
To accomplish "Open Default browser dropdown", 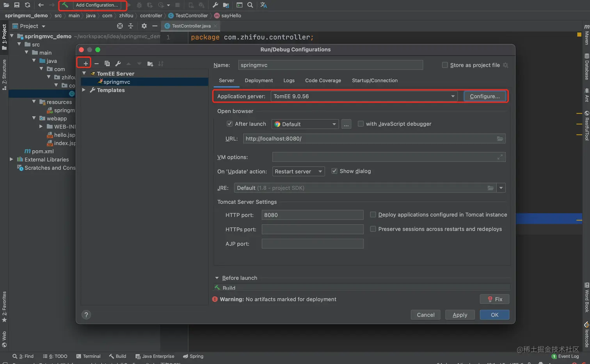I will pyautogui.click(x=305, y=124).
